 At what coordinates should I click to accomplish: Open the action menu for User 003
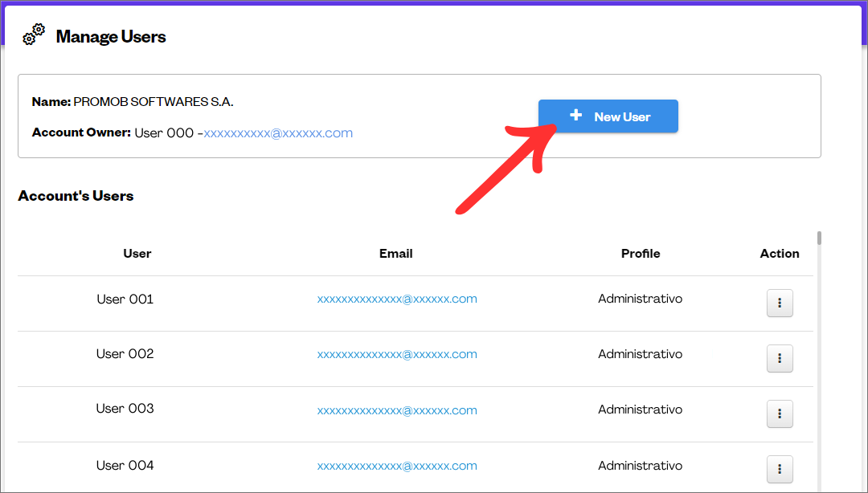[780, 414]
